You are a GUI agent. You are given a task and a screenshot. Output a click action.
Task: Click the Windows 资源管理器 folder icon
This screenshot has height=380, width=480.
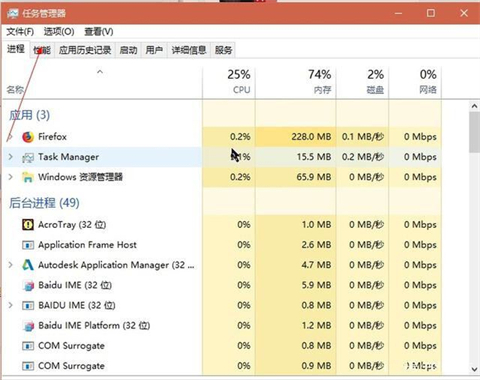pos(28,177)
